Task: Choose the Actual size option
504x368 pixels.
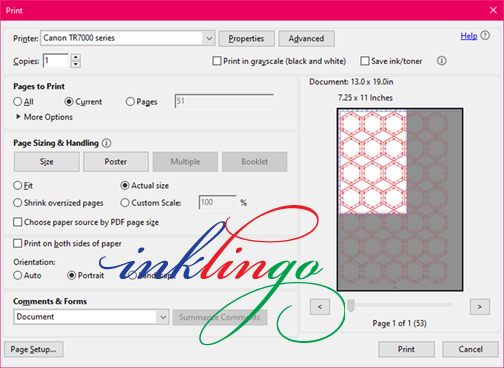Action: 125,185
